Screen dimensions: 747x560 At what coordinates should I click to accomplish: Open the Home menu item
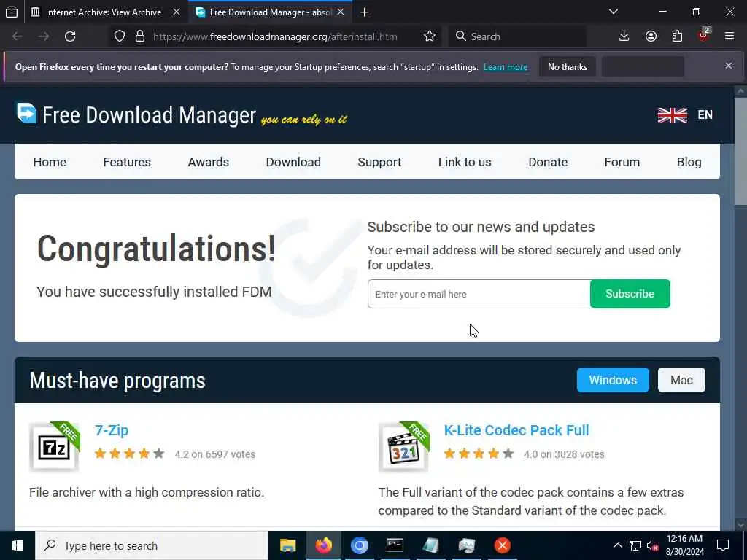(50, 162)
